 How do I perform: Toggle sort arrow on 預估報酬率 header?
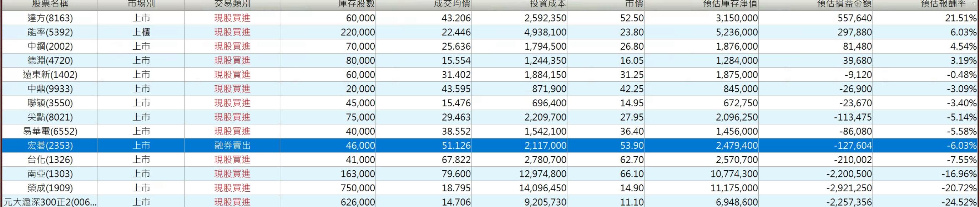(x=974, y=4)
